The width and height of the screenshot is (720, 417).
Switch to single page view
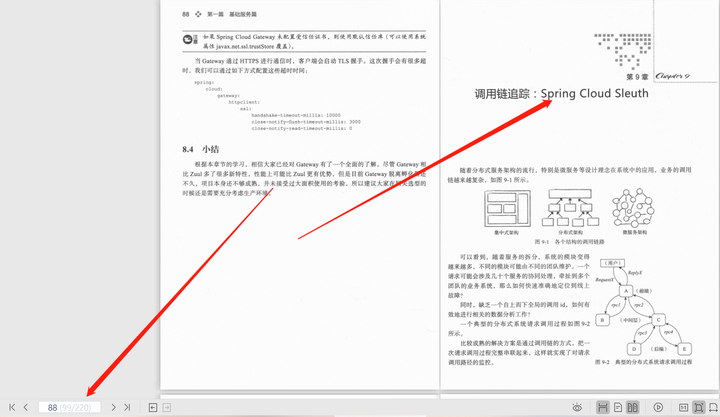(618, 407)
